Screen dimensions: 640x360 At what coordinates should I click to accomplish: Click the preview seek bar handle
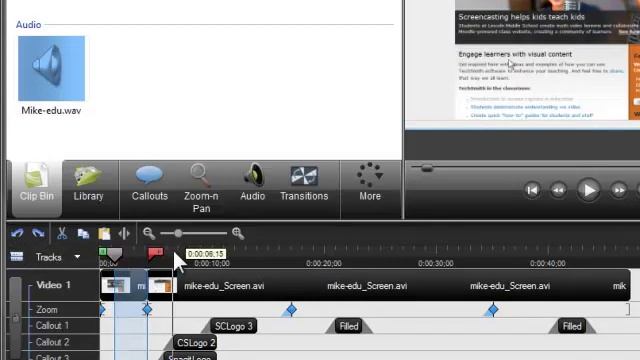427,168
